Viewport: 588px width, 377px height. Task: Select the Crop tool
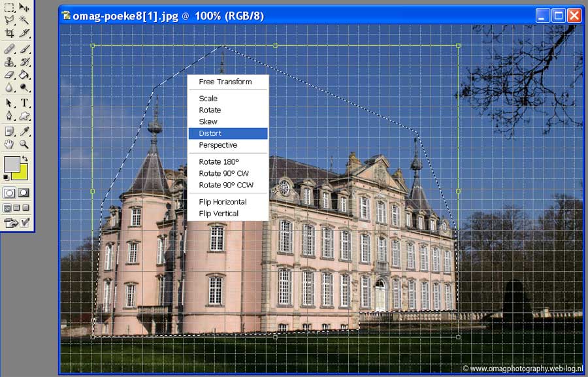click(x=9, y=33)
